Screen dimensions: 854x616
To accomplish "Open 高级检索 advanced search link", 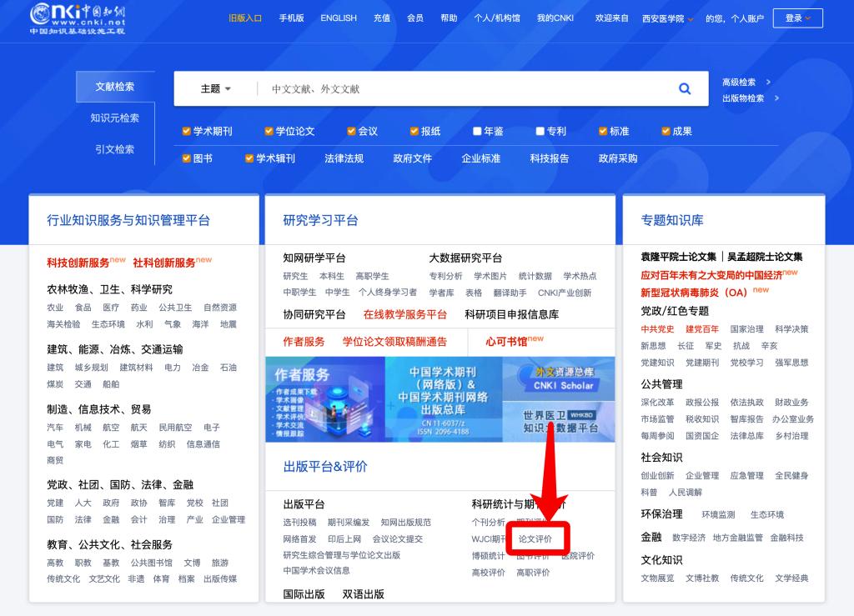I will click(x=739, y=83).
